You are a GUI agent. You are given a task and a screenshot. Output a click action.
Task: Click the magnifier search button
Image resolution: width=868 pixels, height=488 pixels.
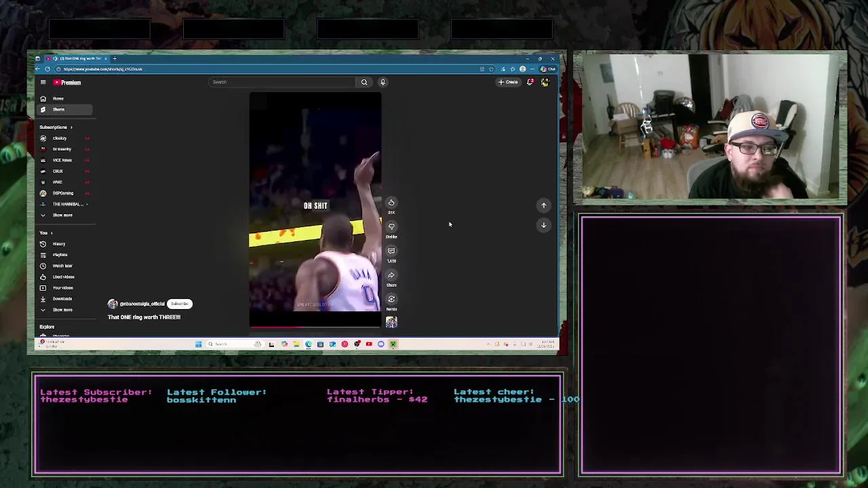tap(364, 82)
